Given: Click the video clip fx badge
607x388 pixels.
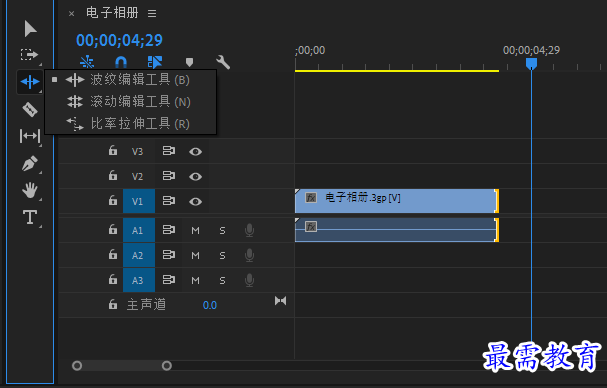Looking at the screenshot, I should [x=311, y=198].
